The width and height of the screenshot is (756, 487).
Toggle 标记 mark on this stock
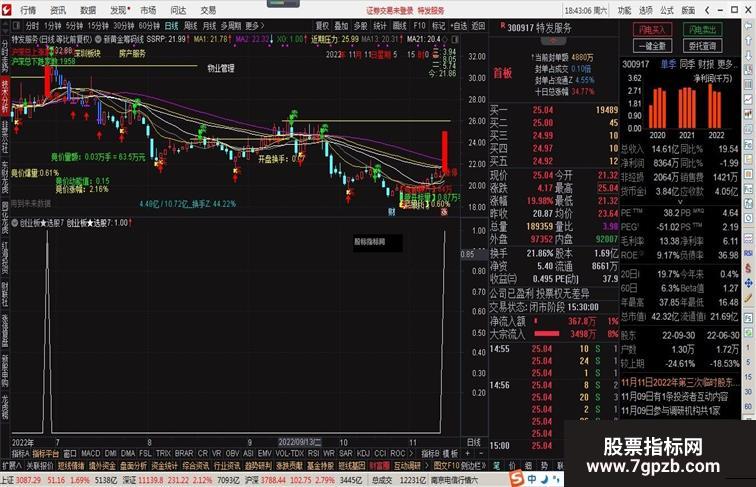438,26
